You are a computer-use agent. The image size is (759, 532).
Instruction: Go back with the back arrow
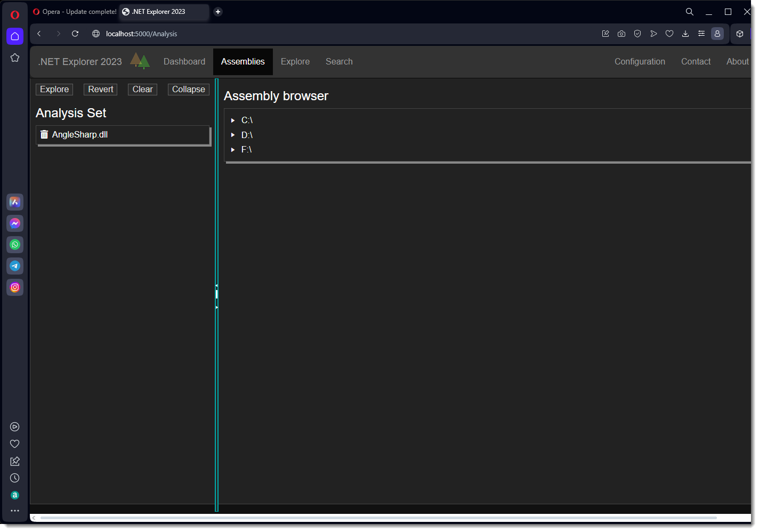pyautogui.click(x=39, y=34)
